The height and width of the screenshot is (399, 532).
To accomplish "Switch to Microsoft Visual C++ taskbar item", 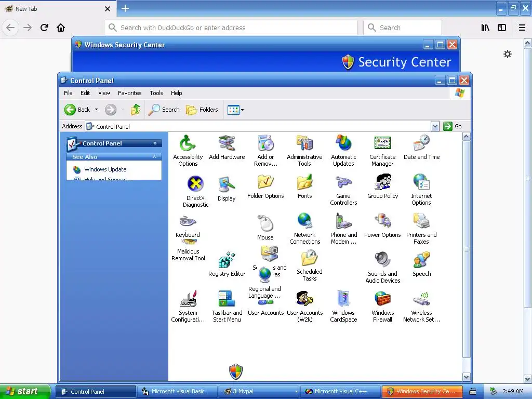I will [x=340, y=391].
